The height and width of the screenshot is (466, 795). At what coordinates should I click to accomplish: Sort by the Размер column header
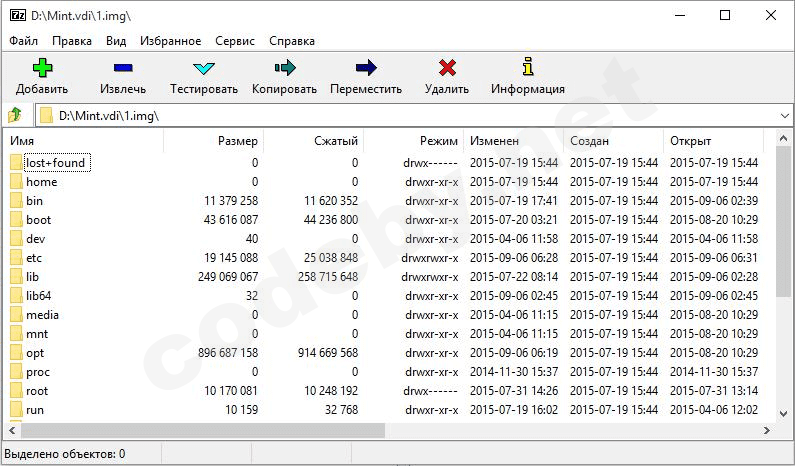(237, 141)
